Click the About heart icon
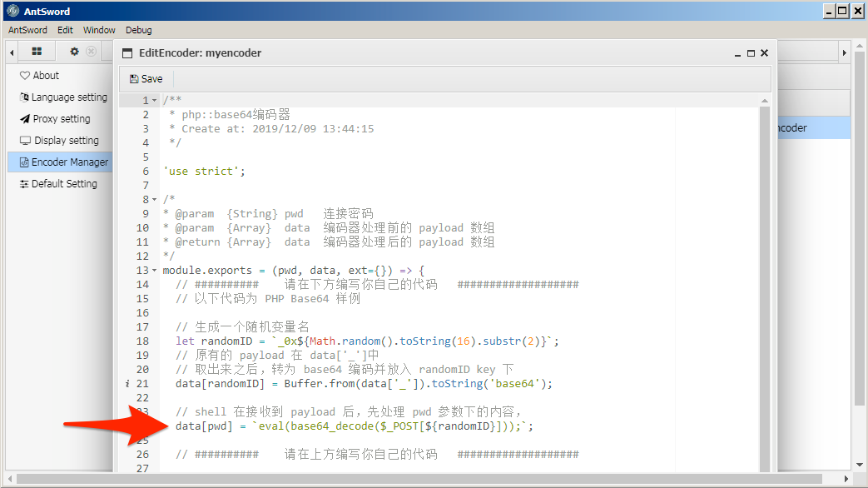Screen dimensions: 868x488 pyautogui.click(x=25, y=75)
